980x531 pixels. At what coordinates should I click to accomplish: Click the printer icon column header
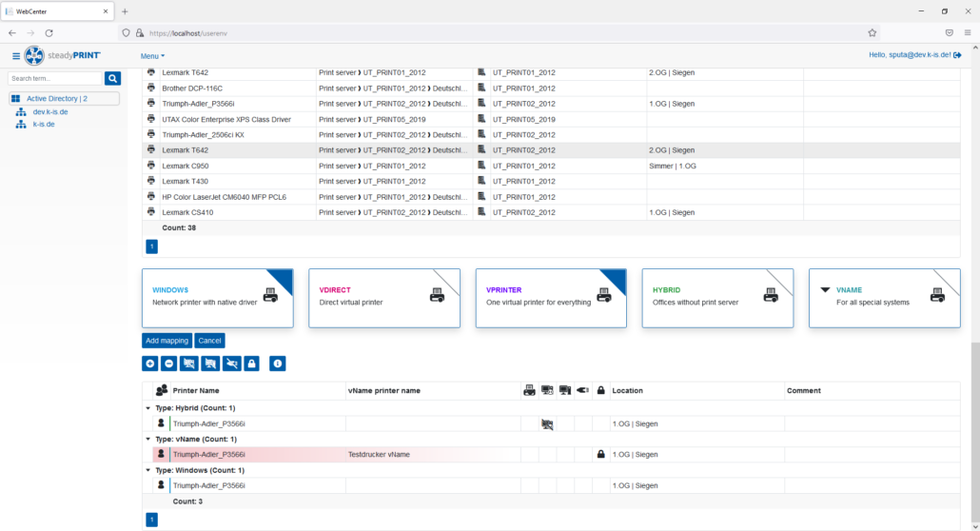coord(529,390)
